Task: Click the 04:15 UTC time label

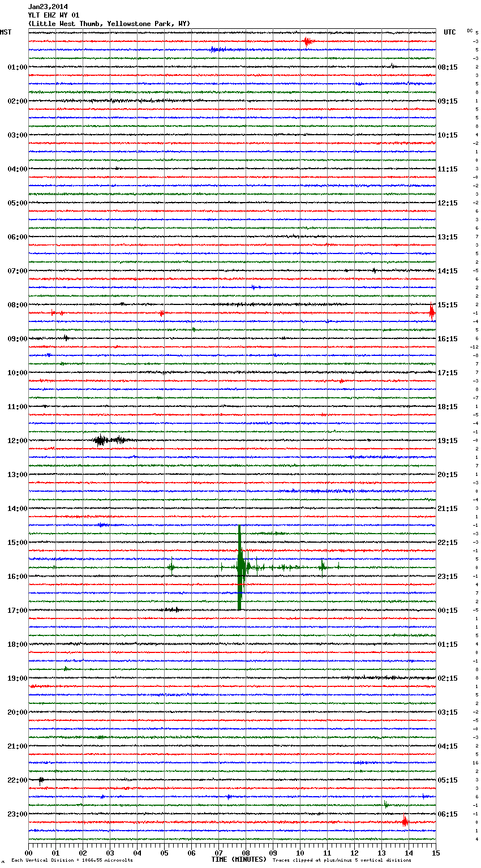Action: [x=448, y=746]
